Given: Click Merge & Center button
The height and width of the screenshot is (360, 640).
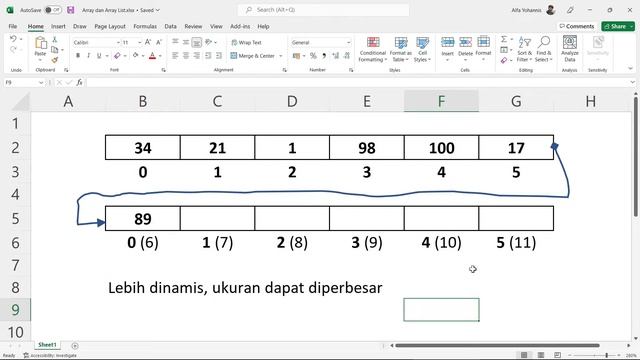Looking at the screenshot, I should (x=253, y=56).
